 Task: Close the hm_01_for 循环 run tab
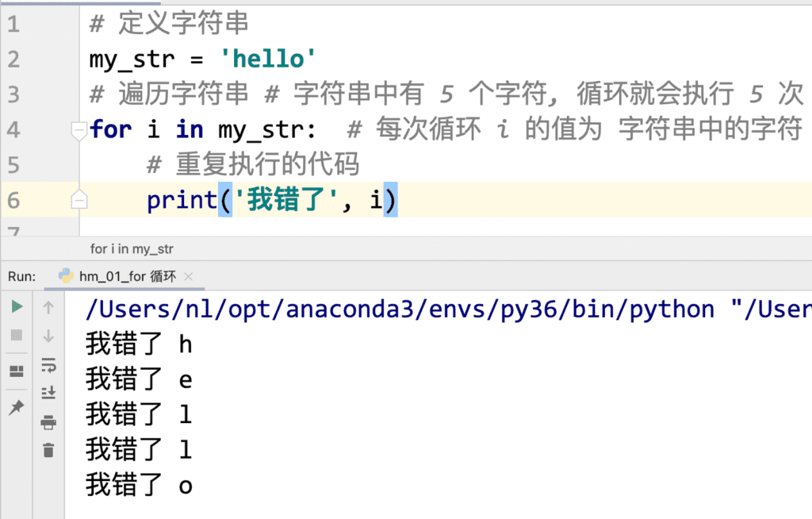click(189, 277)
